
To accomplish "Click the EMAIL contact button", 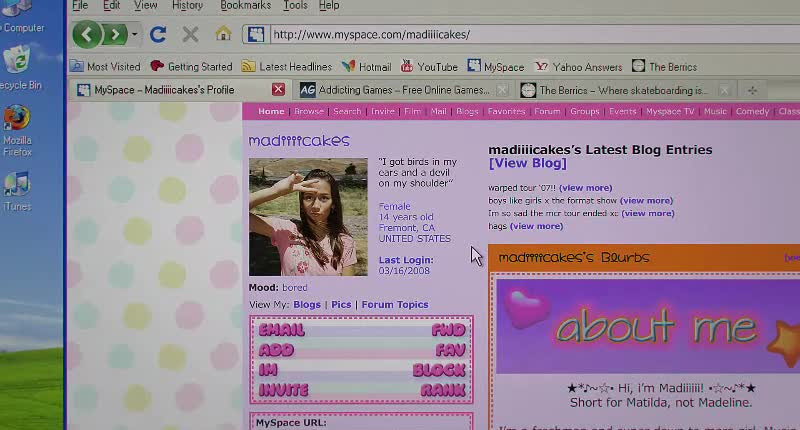I will (x=282, y=330).
